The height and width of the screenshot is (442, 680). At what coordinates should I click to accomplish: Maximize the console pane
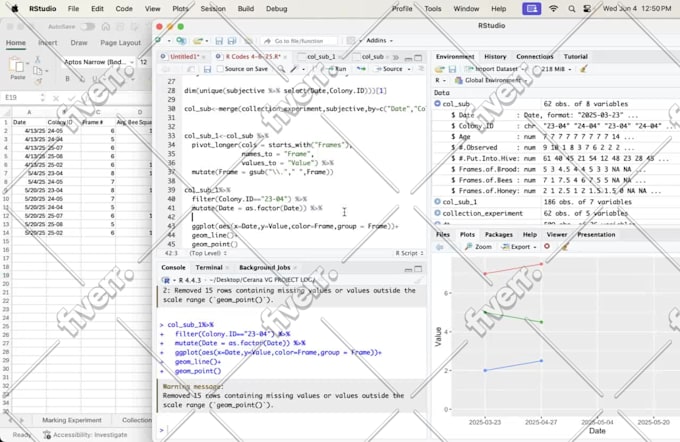tap(418, 268)
